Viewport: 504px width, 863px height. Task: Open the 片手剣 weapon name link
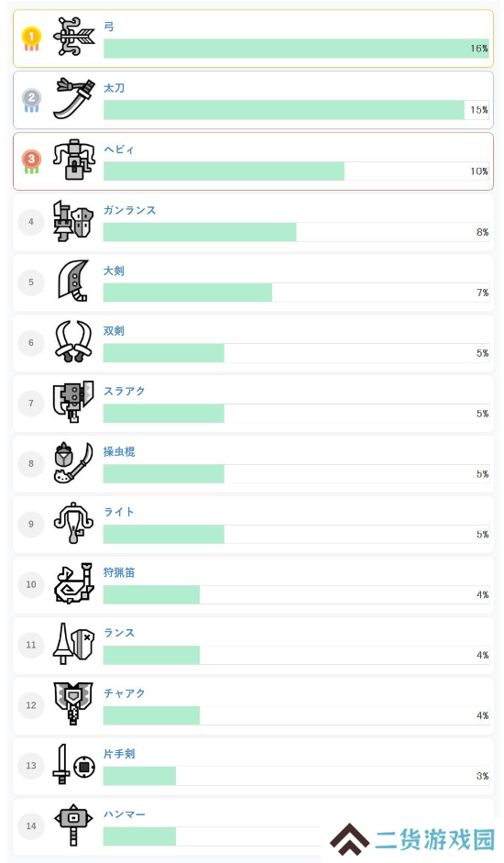click(x=119, y=754)
